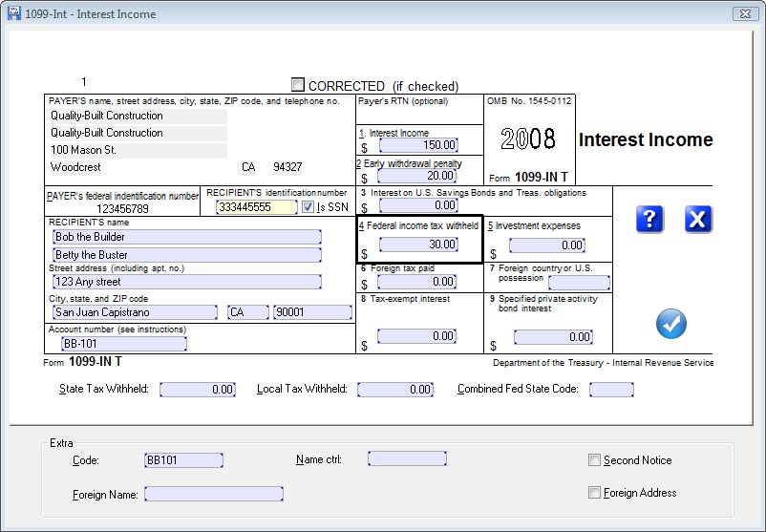Click the State Tax Withheld field
Viewport: 766px width, 532px height.
click(x=198, y=390)
